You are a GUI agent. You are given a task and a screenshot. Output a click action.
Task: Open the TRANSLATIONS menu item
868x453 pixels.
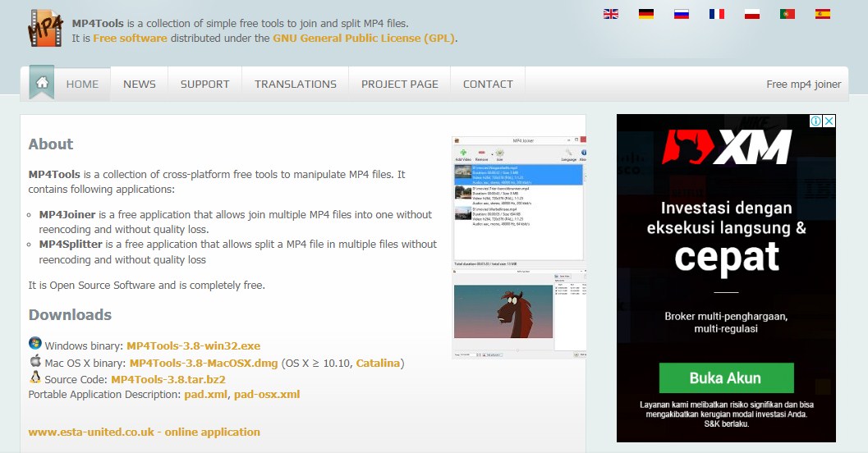[296, 84]
